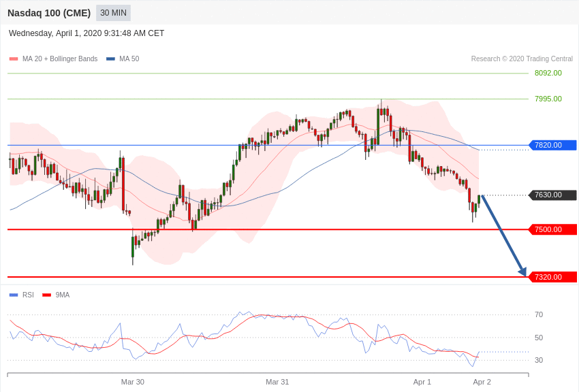The image size is (579, 392).
Task: Click the RSI 70 axis value
Action: (539, 314)
